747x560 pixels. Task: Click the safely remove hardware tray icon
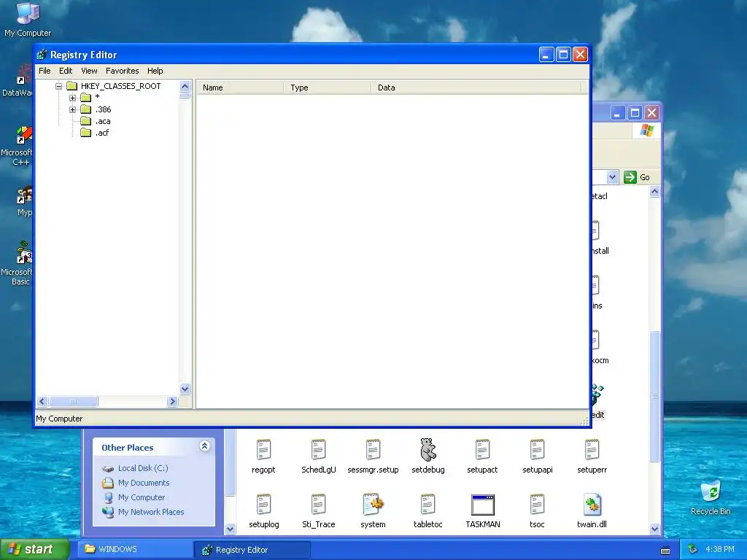pos(693,549)
